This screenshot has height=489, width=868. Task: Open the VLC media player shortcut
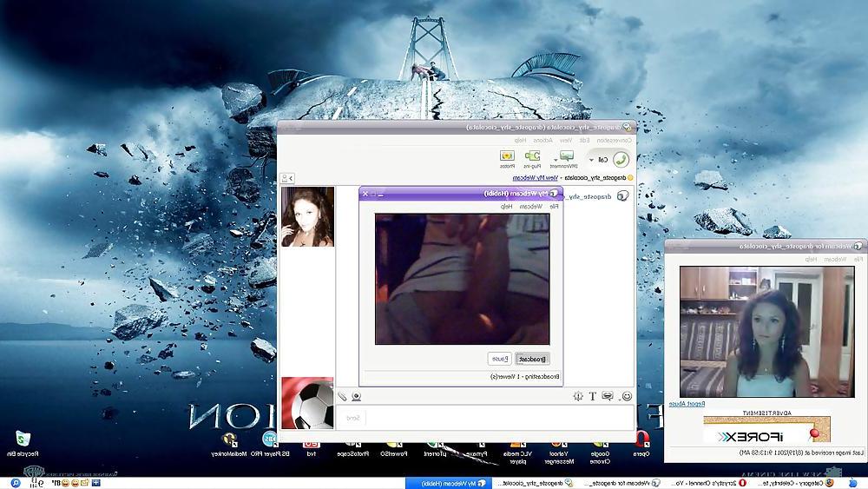tap(517, 452)
